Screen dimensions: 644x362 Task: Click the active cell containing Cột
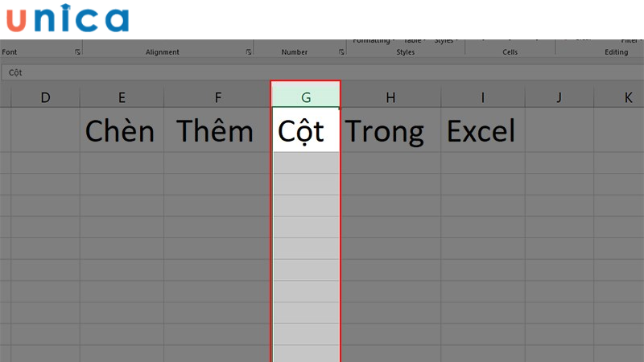306,131
